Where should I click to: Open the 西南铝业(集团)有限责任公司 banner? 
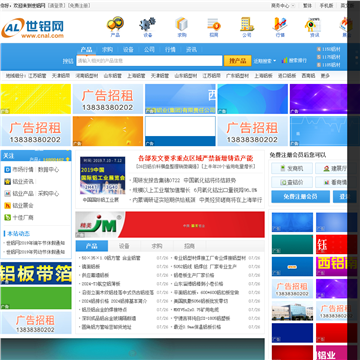180,99
